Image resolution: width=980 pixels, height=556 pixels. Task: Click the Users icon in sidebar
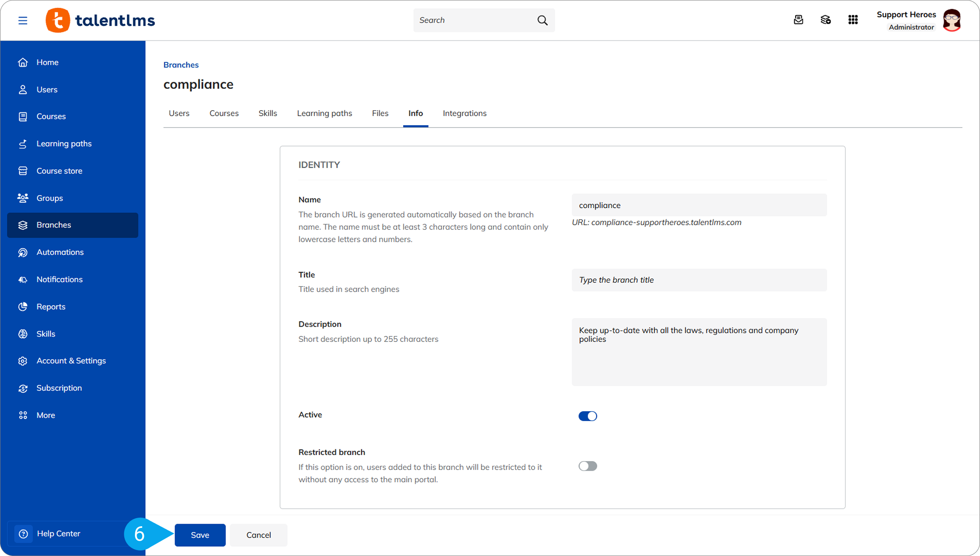pos(23,89)
